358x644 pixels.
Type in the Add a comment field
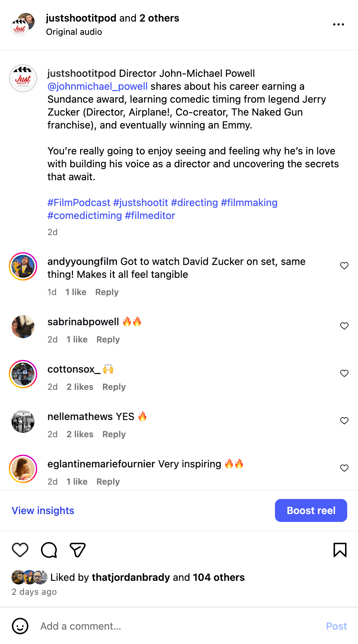click(x=180, y=626)
